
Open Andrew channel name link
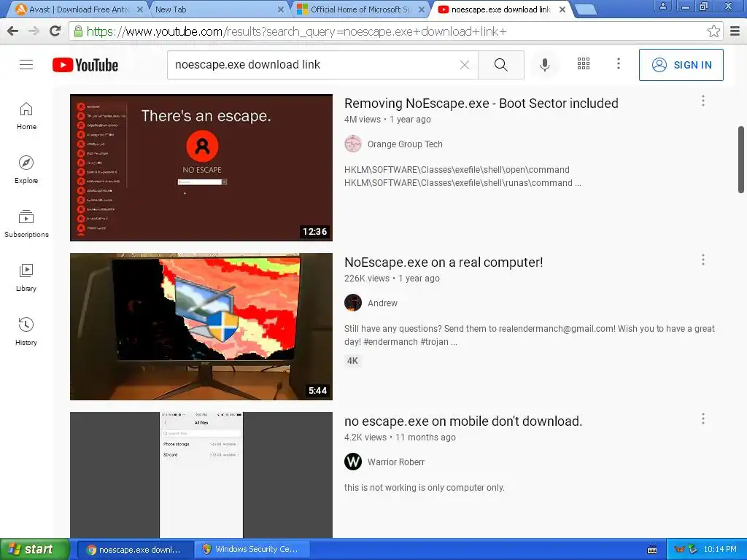pyautogui.click(x=382, y=303)
